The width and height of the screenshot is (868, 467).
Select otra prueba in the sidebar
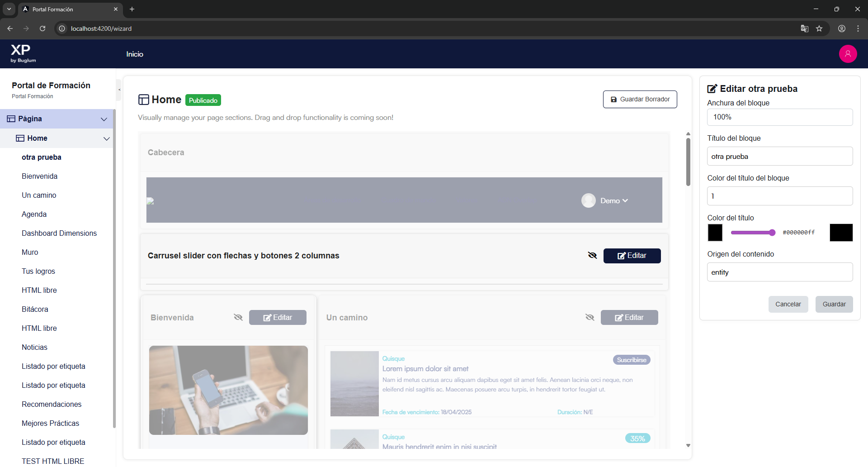point(42,157)
